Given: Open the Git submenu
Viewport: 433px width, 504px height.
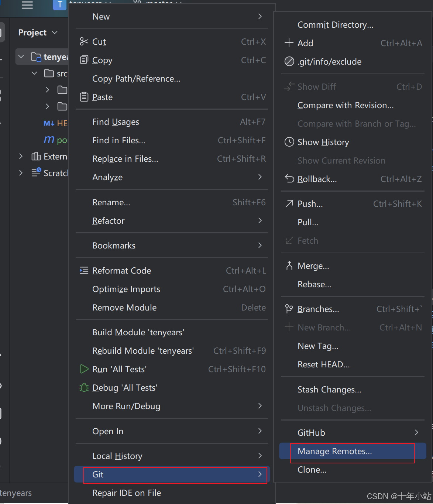Looking at the screenshot, I should [x=172, y=474].
